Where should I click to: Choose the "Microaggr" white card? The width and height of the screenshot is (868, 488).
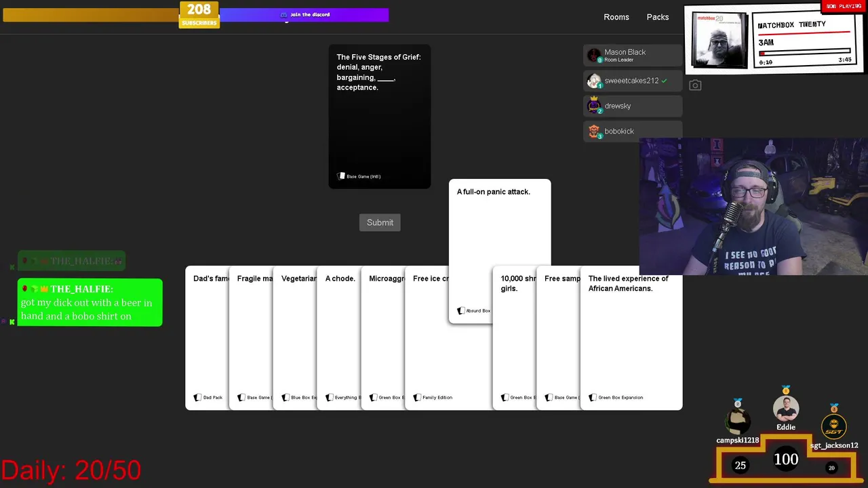[x=382, y=338]
